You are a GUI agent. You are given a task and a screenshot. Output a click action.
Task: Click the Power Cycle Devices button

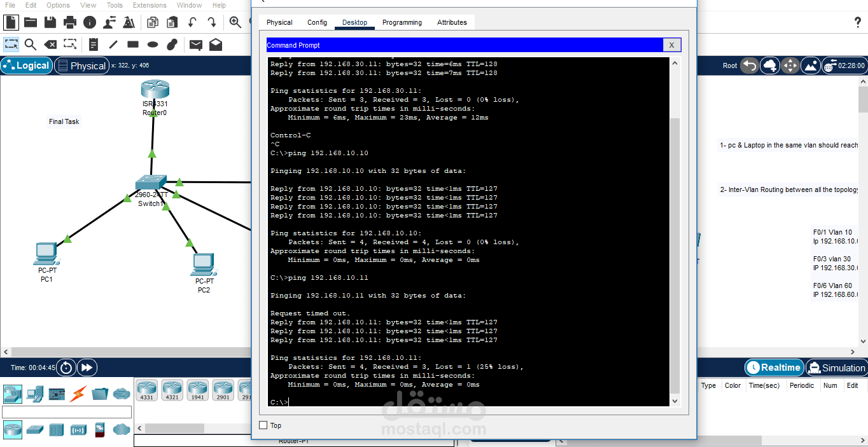(67, 368)
